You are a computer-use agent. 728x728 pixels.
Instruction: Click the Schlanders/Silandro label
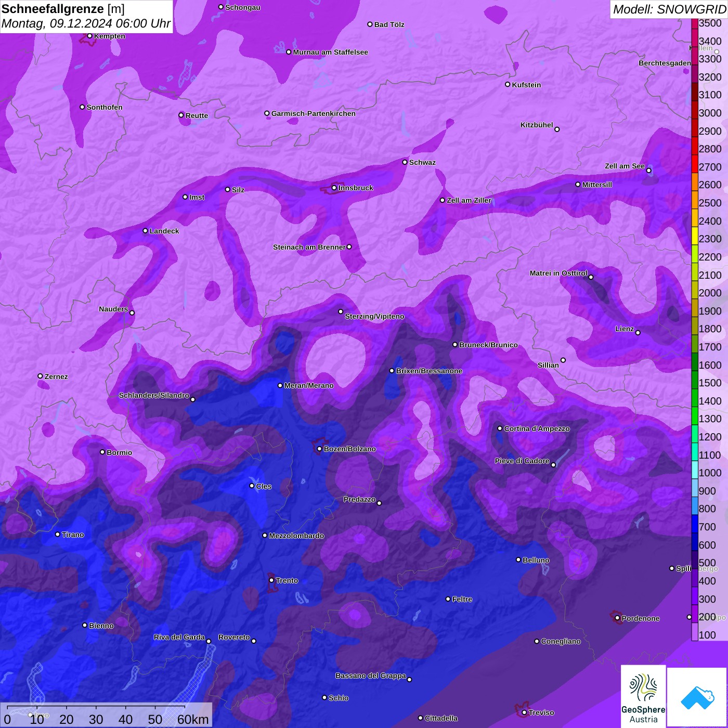coord(154,395)
